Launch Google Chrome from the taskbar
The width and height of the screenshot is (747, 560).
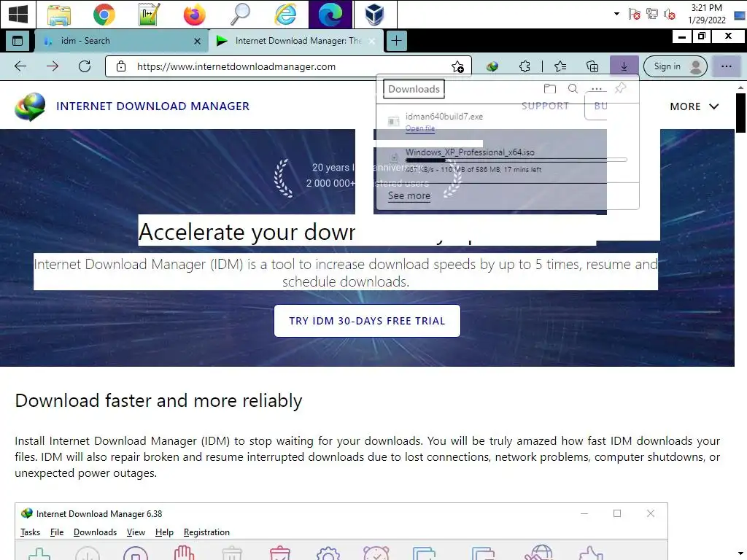pyautogui.click(x=104, y=15)
